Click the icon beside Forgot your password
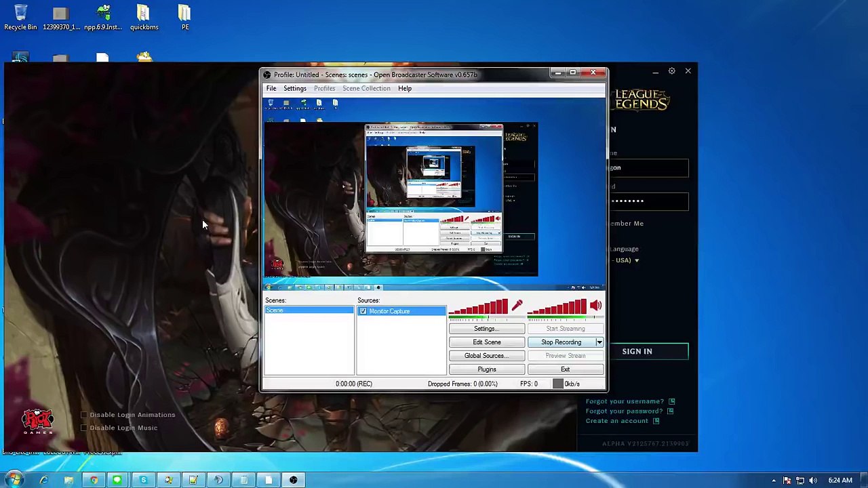This screenshot has width=868, height=488. (x=670, y=411)
